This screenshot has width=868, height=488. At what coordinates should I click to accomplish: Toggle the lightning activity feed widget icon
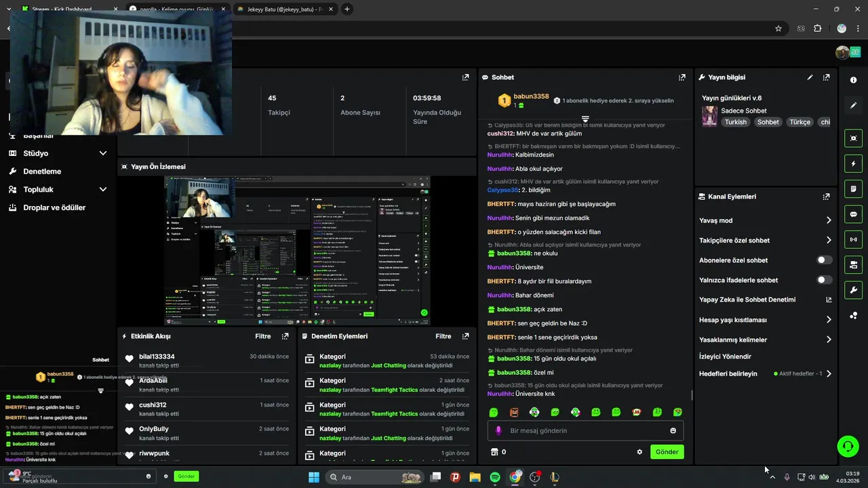point(853,163)
